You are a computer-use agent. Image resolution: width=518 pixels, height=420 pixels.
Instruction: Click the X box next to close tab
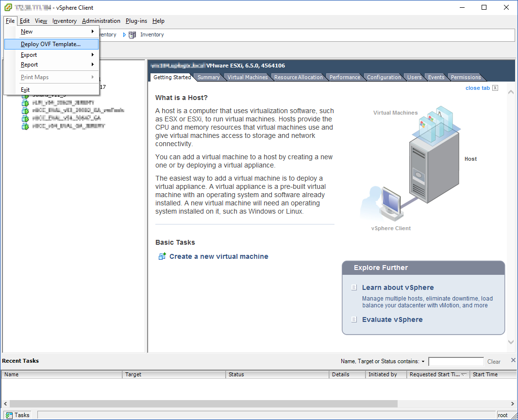[495, 88]
